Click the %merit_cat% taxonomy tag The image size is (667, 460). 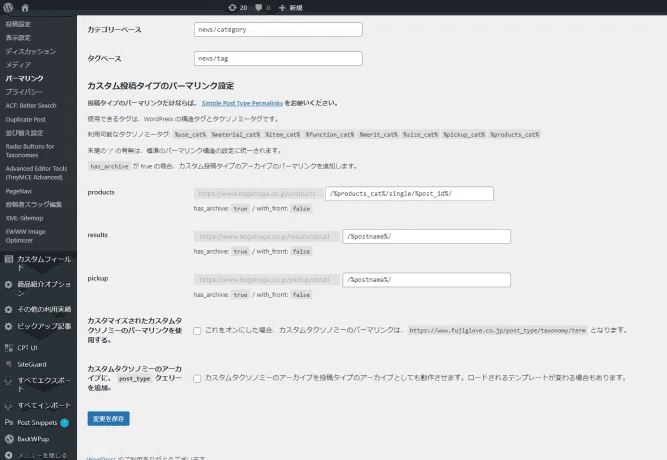378,134
